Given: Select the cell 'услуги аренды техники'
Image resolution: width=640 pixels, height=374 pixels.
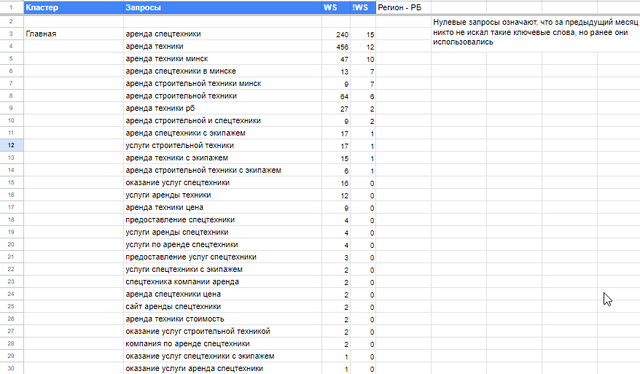Looking at the screenshot, I should [x=222, y=195].
